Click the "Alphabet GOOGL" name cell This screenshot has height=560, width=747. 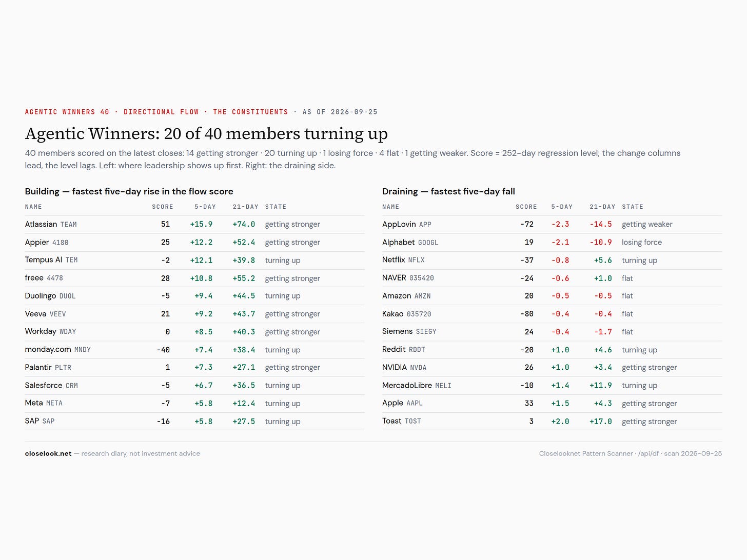pos(410,242)
